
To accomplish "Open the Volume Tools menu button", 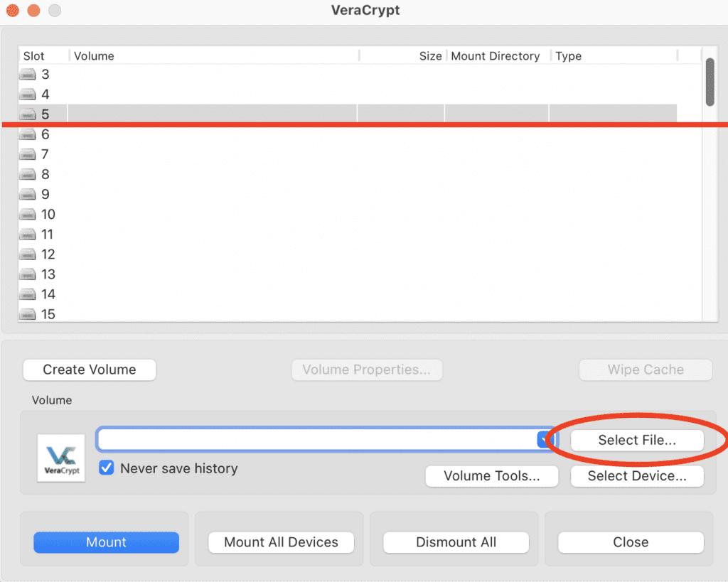I will point(492,476).
